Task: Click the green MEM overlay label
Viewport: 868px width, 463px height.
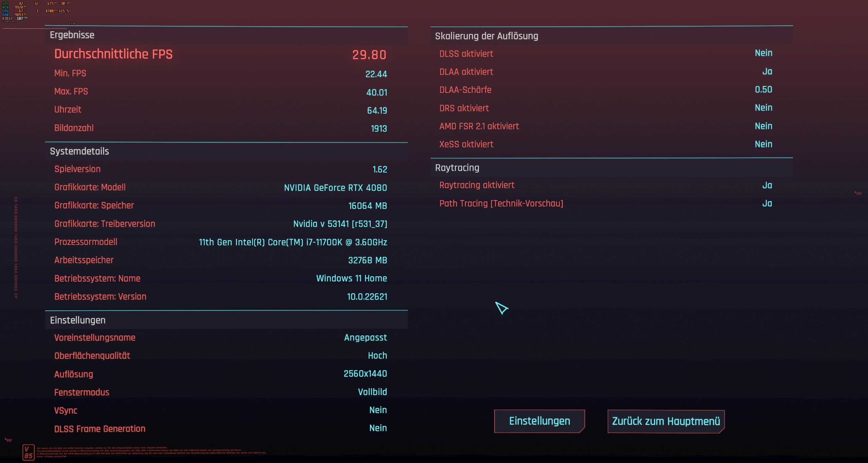Action: [5, 7]
